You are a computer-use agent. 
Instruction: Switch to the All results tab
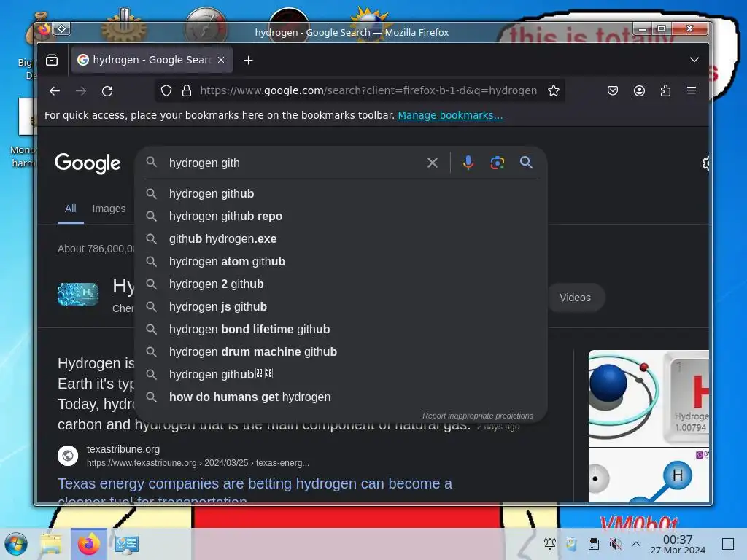click(71, 209)
